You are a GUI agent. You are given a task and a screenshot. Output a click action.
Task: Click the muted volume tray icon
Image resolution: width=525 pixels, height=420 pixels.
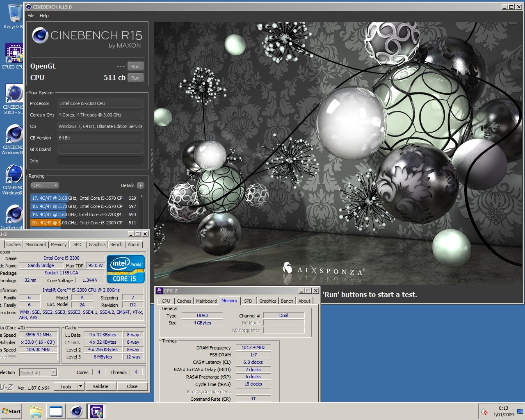pos(484,411)
